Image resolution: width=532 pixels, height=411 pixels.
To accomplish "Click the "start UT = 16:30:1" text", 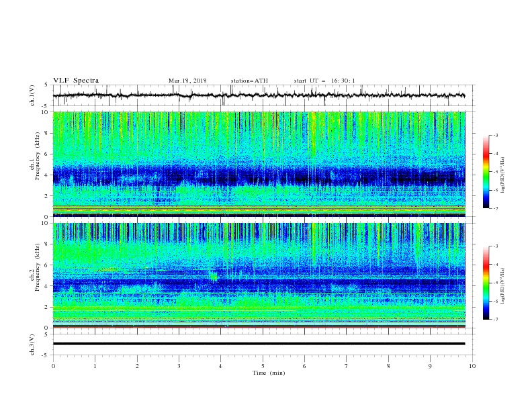I will tap(324, 81).
